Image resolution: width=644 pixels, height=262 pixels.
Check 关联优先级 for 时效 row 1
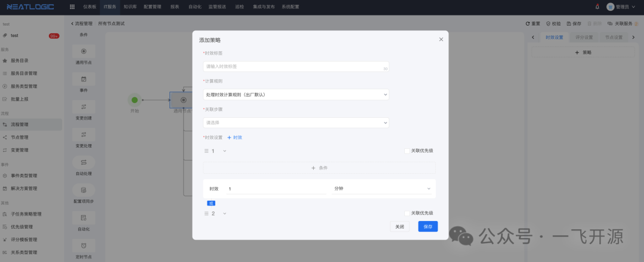[x=407, y=151]
